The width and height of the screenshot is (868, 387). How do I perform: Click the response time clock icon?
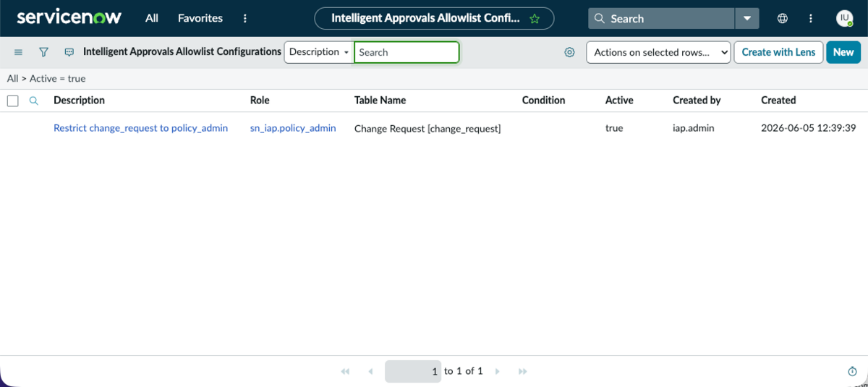[x=852, y=371]
